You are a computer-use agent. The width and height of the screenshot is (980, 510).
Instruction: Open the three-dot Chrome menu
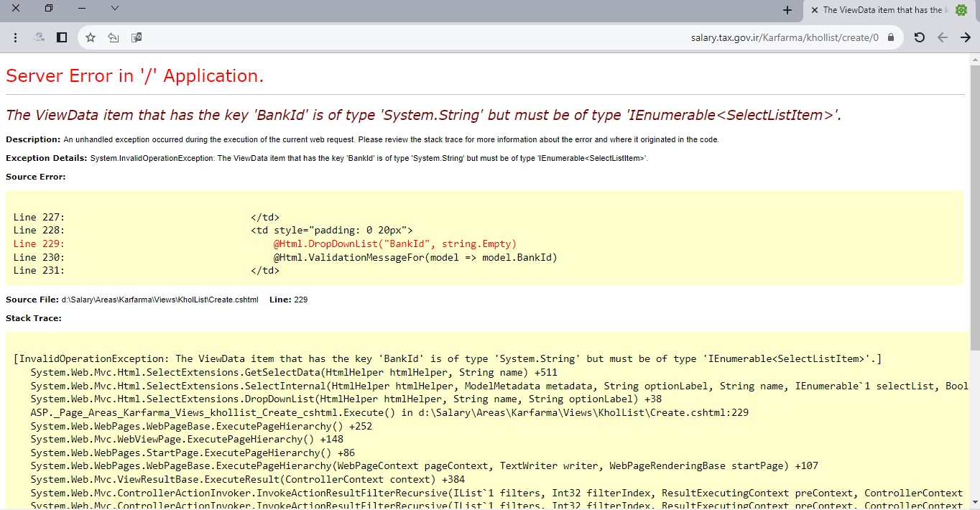tap(16, 37)
